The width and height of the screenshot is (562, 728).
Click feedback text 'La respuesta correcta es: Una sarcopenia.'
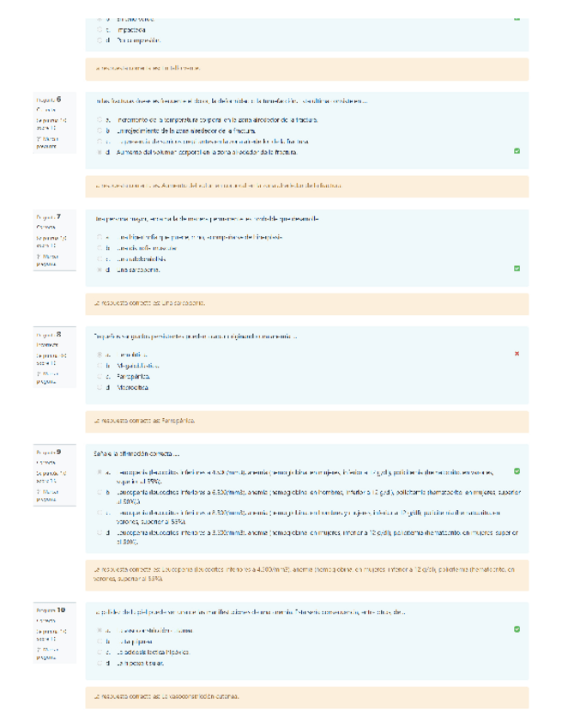point(149,303)
